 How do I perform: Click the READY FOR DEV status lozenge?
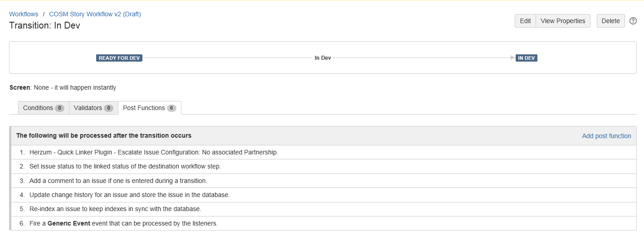119,58
